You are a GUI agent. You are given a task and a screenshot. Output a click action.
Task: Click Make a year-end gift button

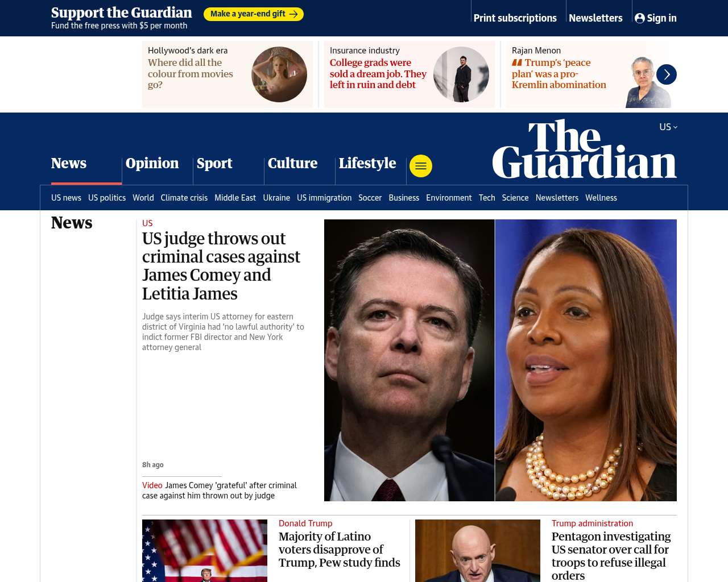coord(254,14)
